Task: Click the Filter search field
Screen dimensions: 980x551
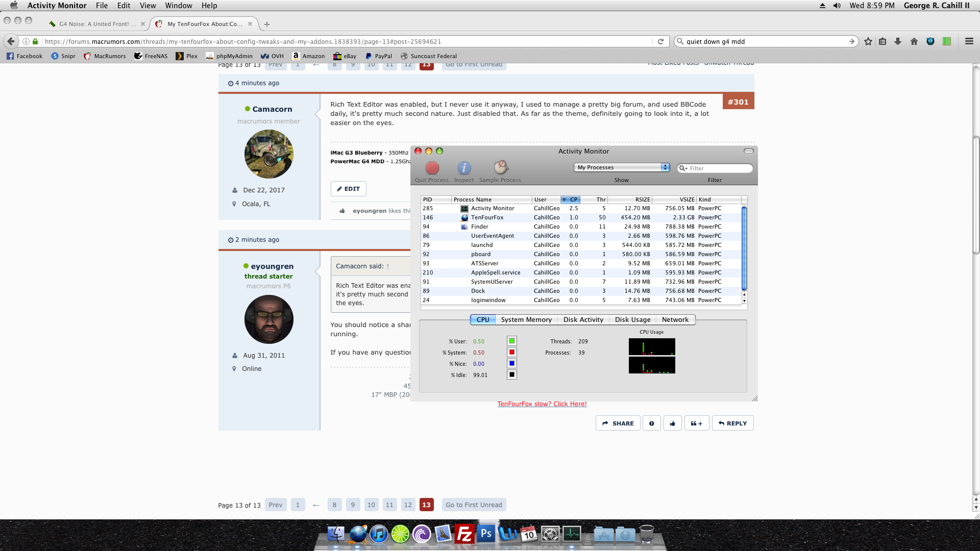Action: coord(720,168)
